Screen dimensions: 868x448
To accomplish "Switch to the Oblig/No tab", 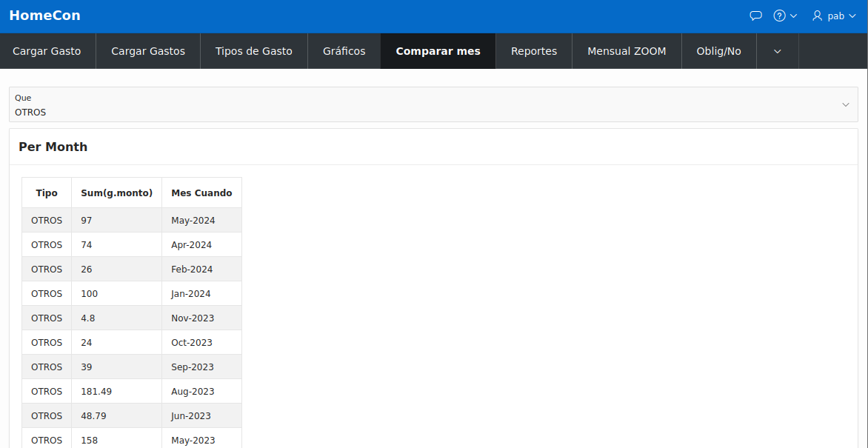I will point(718,51).
